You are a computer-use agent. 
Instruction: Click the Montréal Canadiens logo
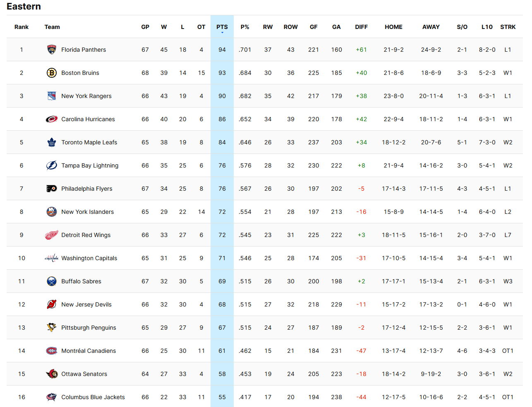(x=52, y=351)
